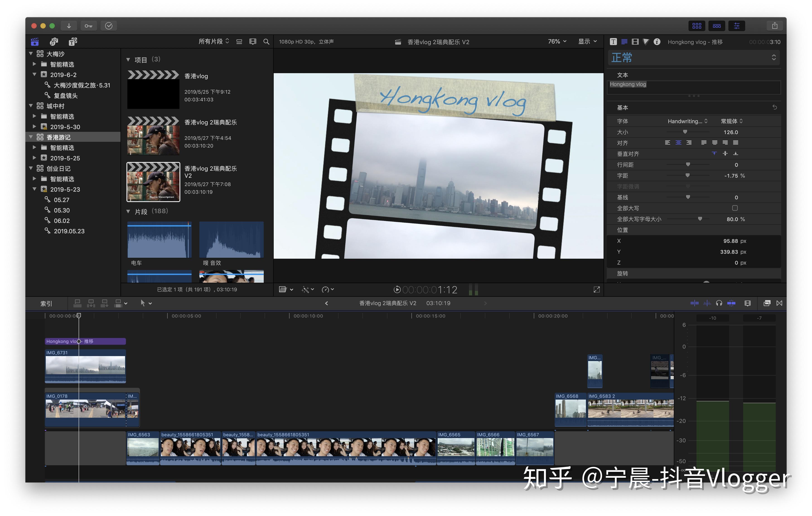812x516 pixels.
Task: Open the 正常 text style preset popup
Action: 694,58
